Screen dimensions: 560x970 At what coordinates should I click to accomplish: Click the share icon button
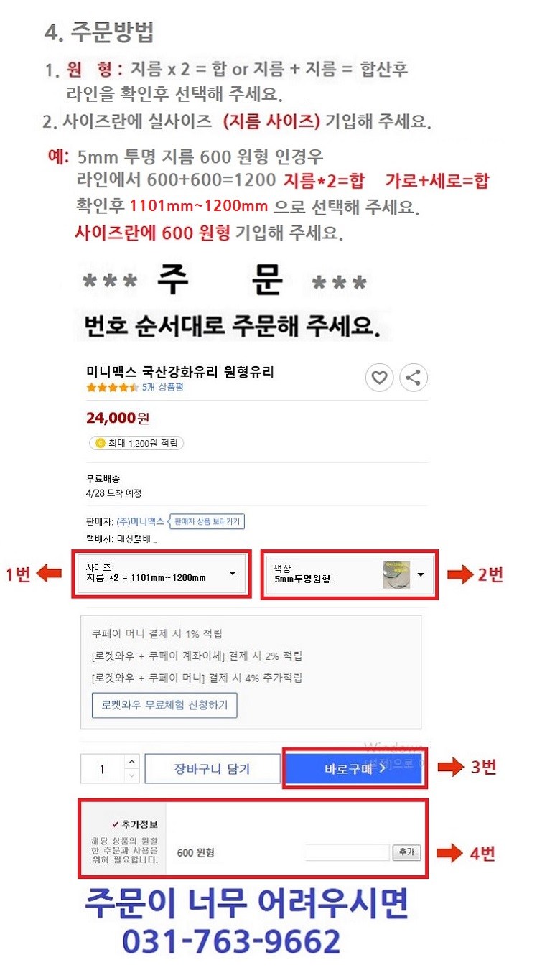(413, 378)
